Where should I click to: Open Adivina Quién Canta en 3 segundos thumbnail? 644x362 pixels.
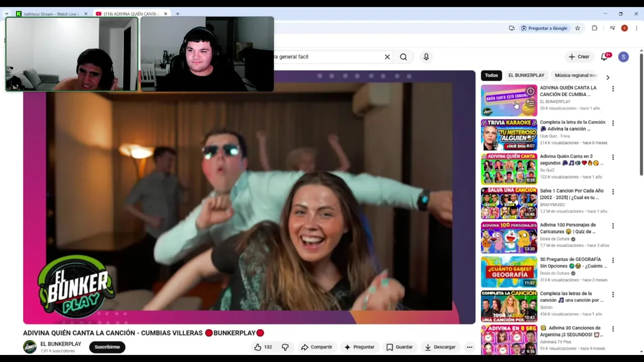pos(509,169)
